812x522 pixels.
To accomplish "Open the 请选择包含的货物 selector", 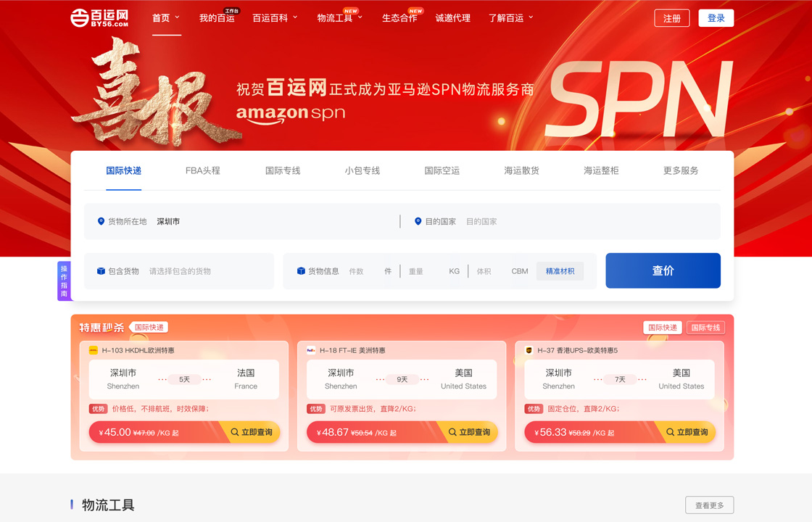I will 180,271.
